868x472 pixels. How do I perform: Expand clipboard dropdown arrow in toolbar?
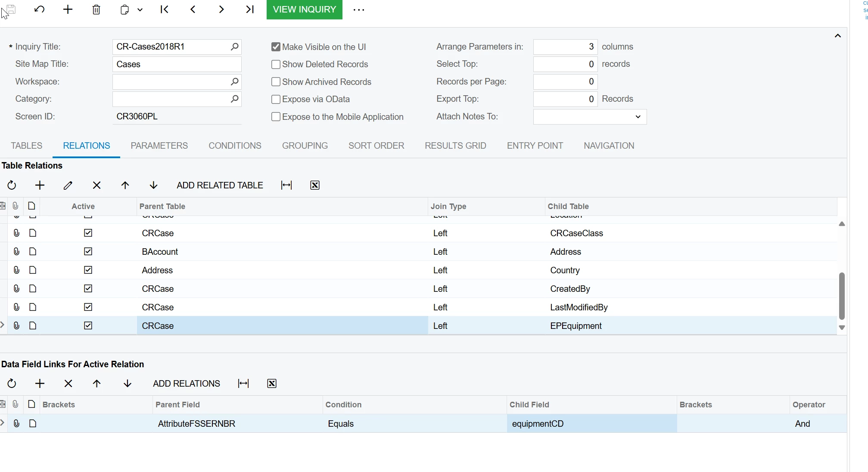click(x=140, y=9)
